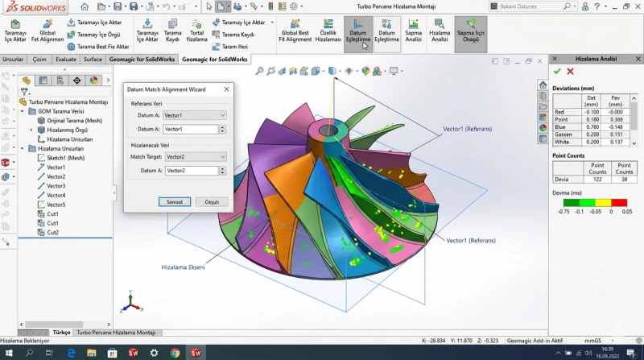Screen dimensions: 644x360
Task: Expand feature manager tabs with right chevron
Action: point(108,81)
